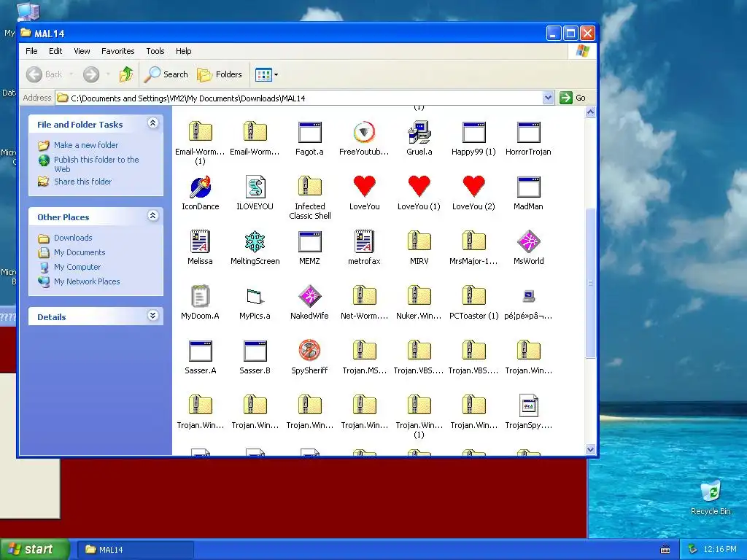This screenshot has height=560, width=747.
Task: Open the Favorites menu
Action: [x=117, y=51]
